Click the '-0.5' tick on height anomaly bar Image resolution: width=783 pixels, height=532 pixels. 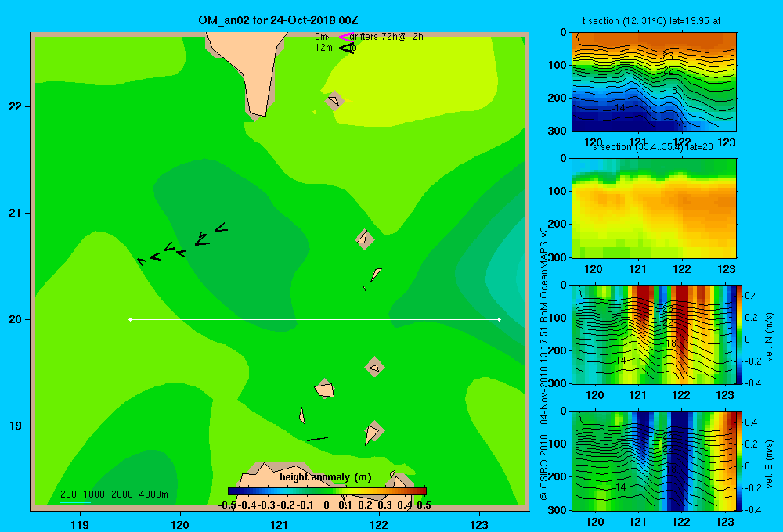(x=227, y=505)
